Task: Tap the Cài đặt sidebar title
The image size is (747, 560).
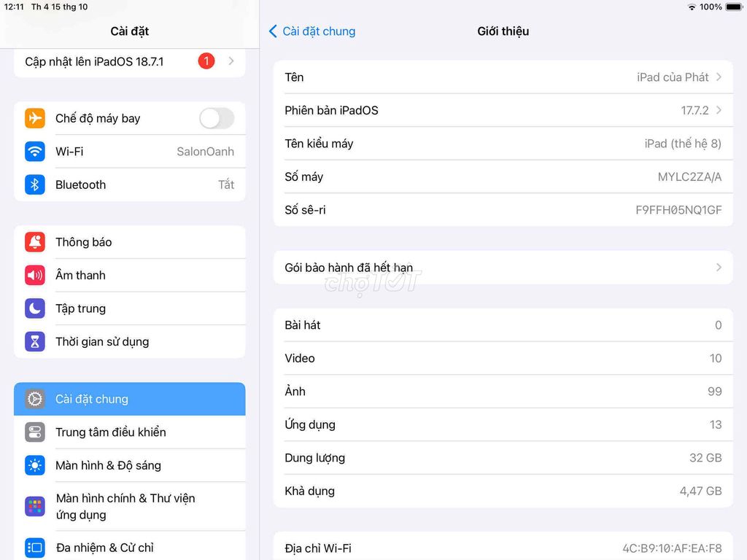Action: tap(130, 31)
